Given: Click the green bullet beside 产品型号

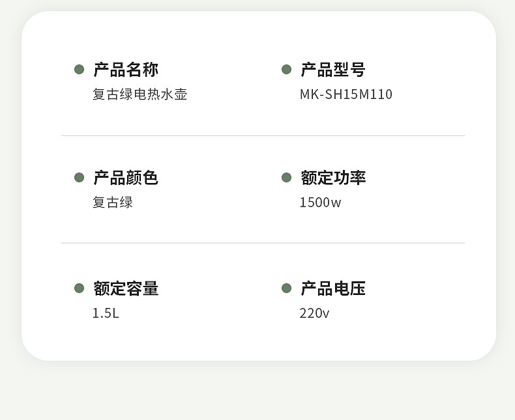Looking at the screenshot, I should point(286,69).
